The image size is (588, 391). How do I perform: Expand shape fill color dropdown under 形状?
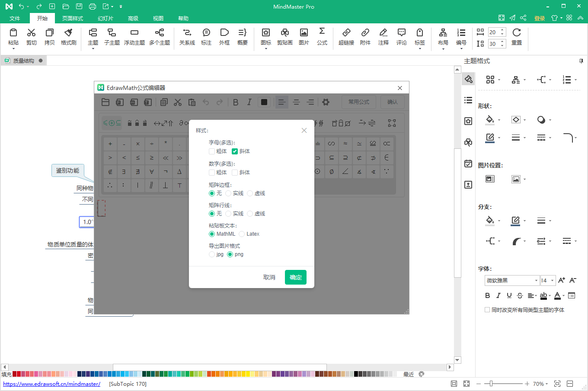click(x=499, y=120)
